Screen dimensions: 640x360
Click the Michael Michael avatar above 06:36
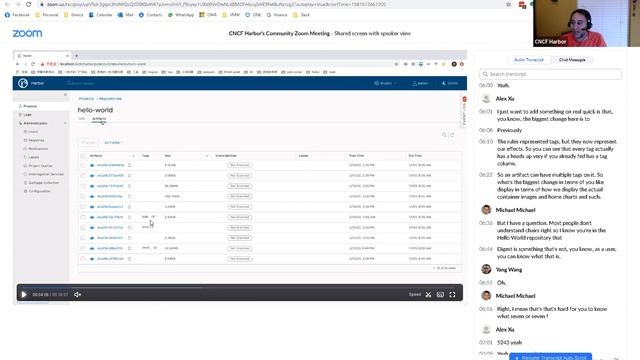pyautogui.click(x=486, y=210)
